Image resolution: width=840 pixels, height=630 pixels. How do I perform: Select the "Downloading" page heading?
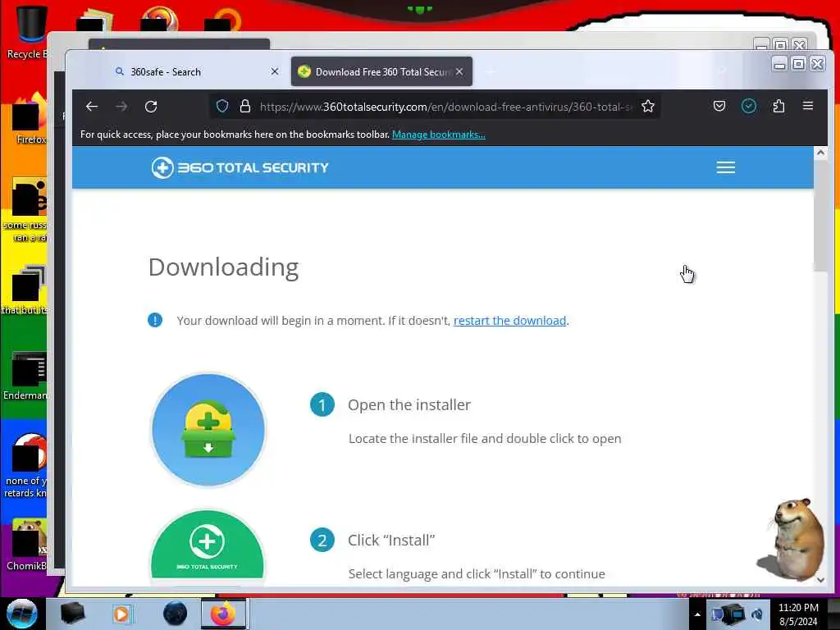(x=223, y=267)
